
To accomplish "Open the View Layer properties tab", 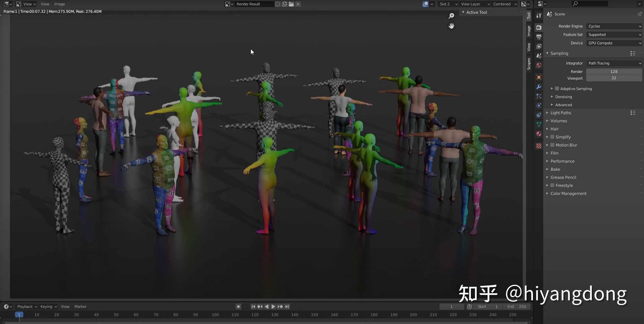I will tap(539, 46).
